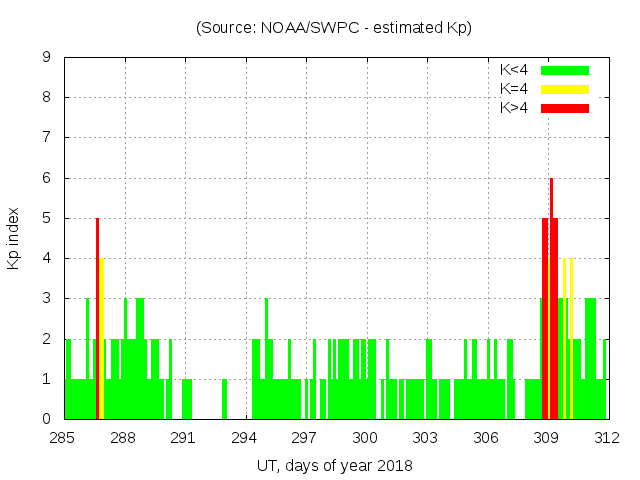The width and height of the screenshot is (640, 480).
Task: Click the x-axis tick label 285
Action: click(x=63, y=438)
